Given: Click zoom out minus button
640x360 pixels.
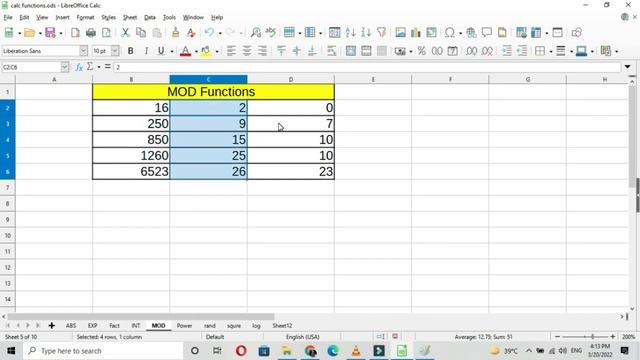Looking at the screenshot, I should coord(558,337).
